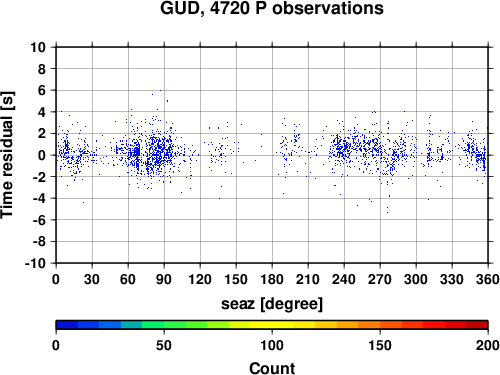
Task: Click the 270 tick label on x-axis
Action: [380, 279]
